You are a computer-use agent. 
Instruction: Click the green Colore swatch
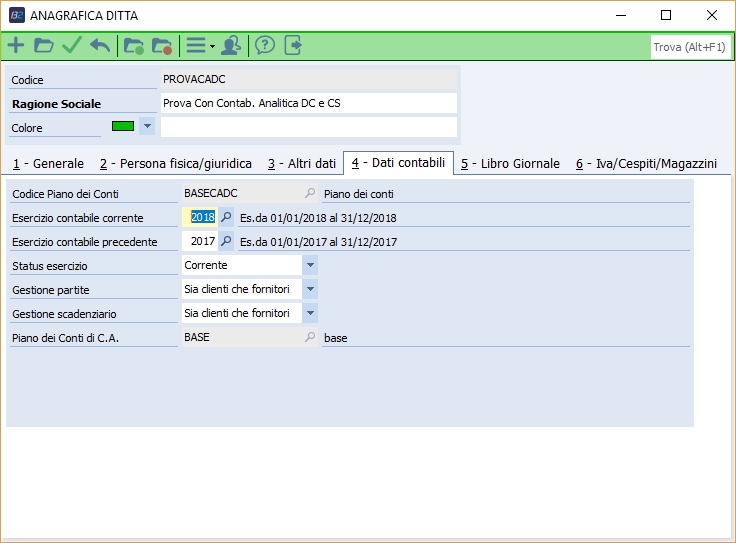tap(123, 126)
